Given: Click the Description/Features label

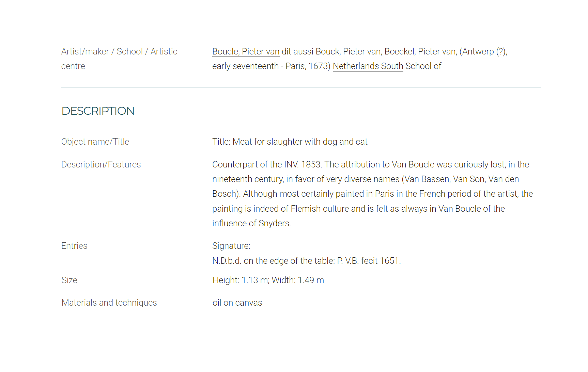Looking at the screenshot, I should point(101,164).
